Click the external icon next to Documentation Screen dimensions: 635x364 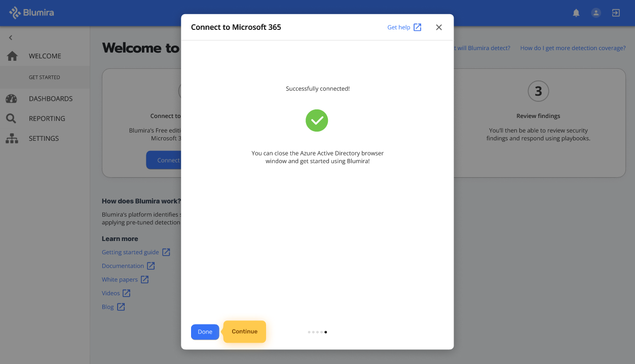pos(151,266)
